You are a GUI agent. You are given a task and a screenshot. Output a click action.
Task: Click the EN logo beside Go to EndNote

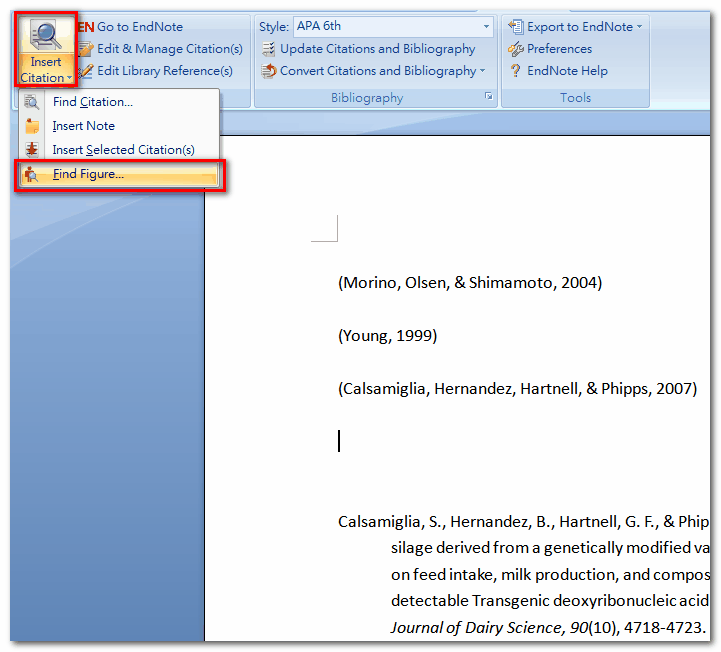pos(86,27)
